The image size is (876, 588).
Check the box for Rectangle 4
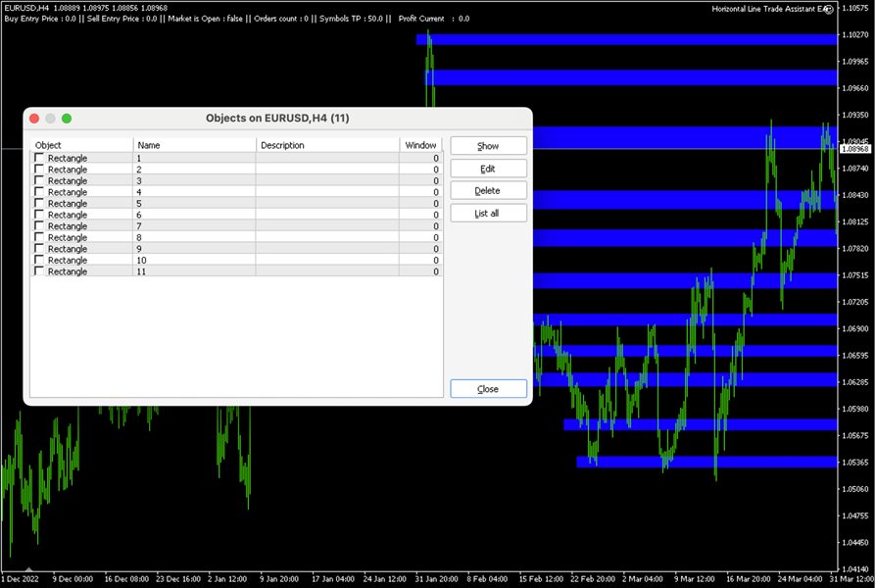pyautogui.click(x=39, y=192)
